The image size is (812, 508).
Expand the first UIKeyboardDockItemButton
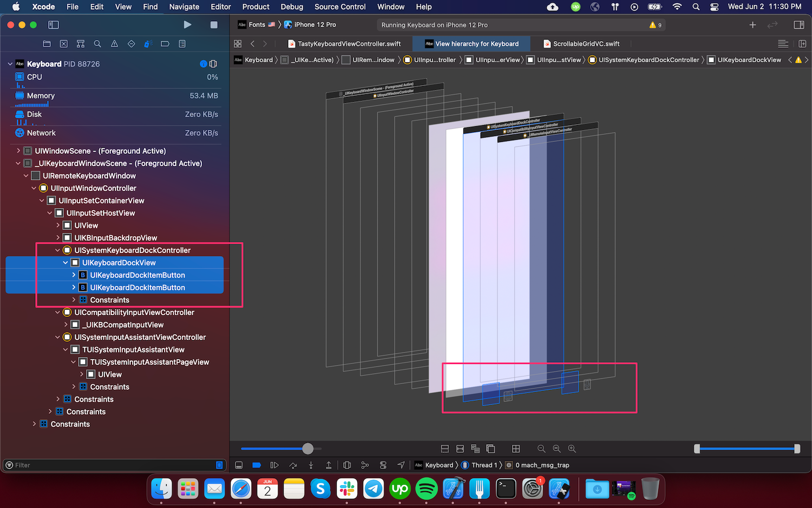(74, 275)
